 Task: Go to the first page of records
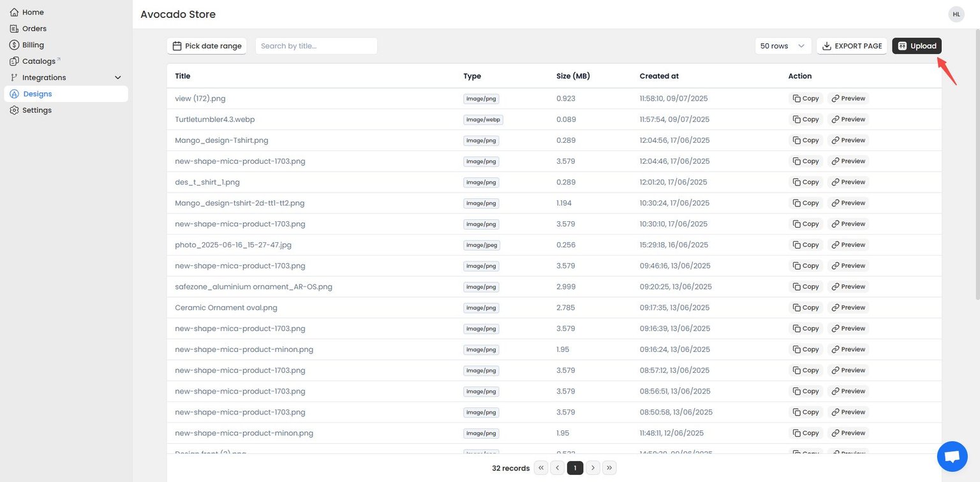pos(541,468)
